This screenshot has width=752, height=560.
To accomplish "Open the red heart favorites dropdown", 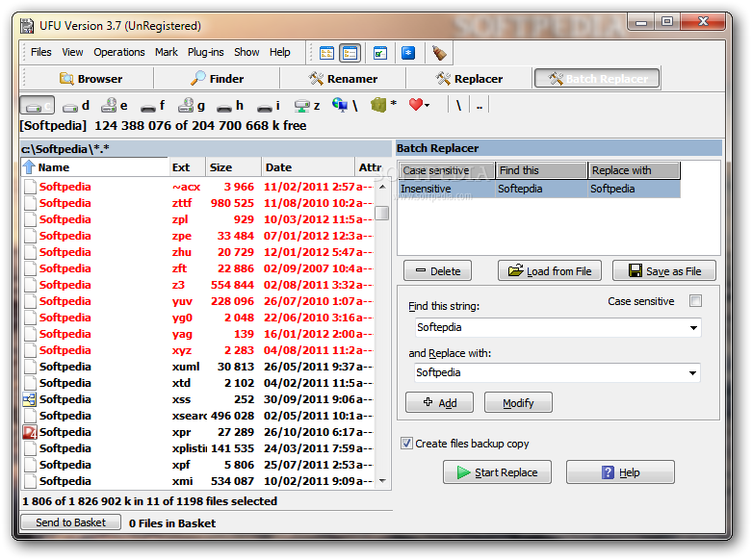I will 419,105.
